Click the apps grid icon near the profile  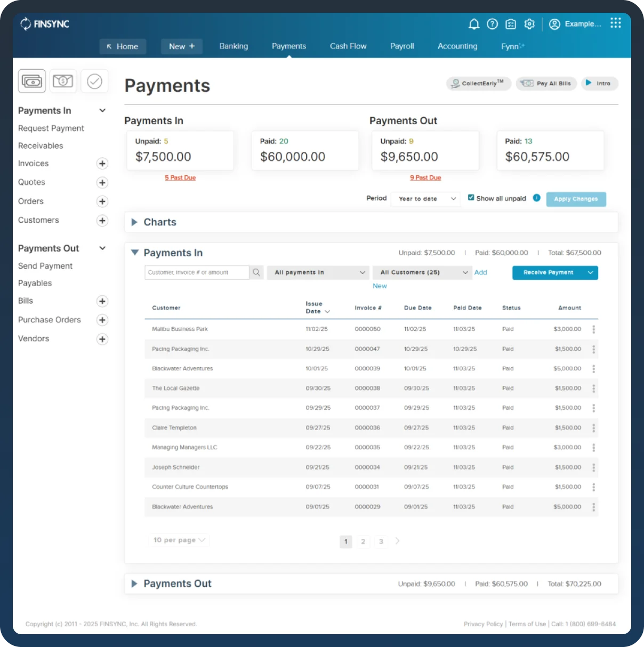[x=616, y=23]
